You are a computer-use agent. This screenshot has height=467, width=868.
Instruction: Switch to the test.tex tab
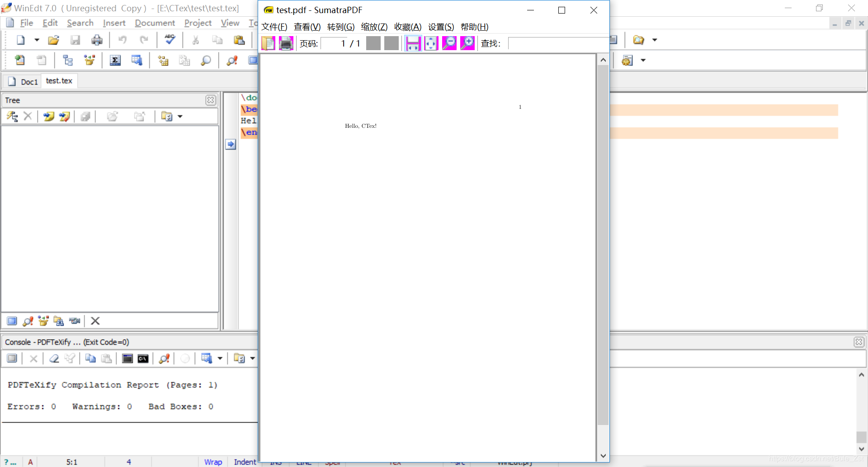click(59, 81)
